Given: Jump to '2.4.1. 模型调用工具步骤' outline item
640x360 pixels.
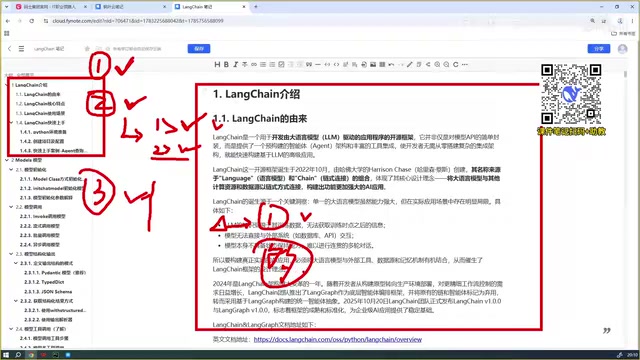Looking at the screenshot, I should click(x=44, y=338).
